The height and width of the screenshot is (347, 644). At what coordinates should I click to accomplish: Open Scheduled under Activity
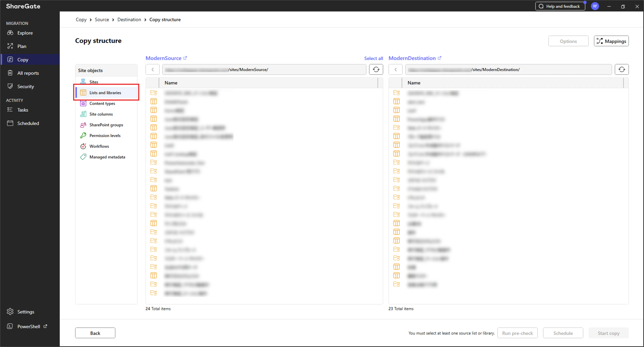point(28,123)
